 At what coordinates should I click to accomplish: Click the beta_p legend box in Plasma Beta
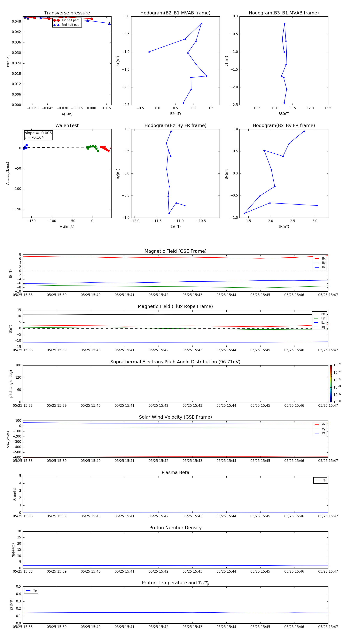320,480
